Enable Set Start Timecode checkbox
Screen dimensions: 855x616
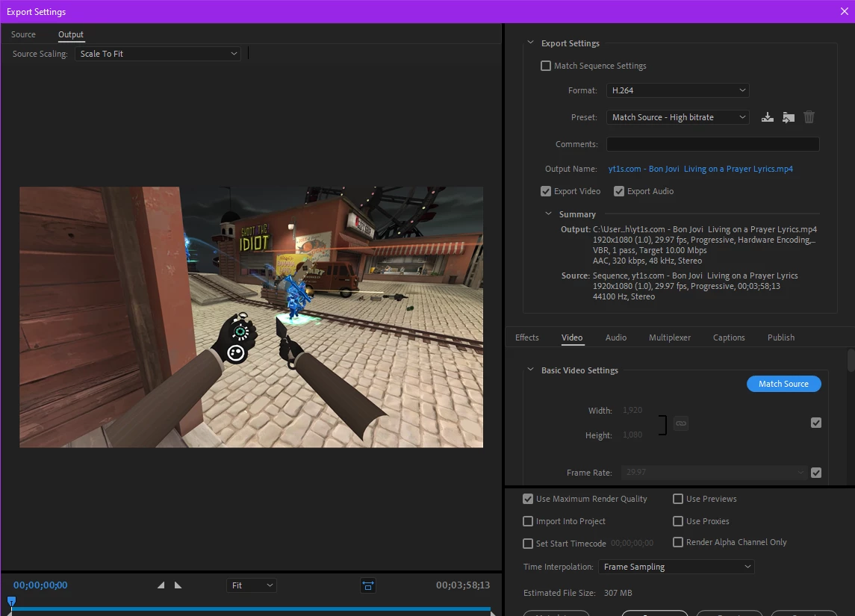click(x=528, y=544)
